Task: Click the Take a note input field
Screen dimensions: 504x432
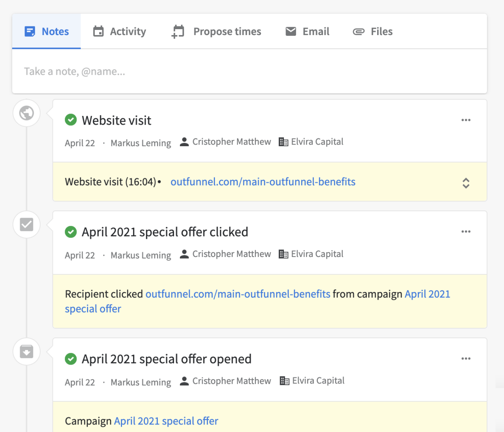Action: (157, 71)
